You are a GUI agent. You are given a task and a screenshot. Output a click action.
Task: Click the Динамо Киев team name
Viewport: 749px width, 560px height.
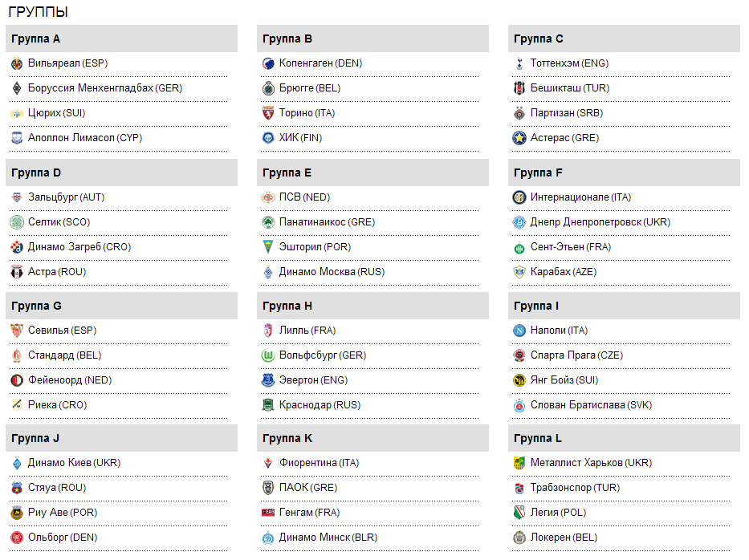(x=74, y=463)
